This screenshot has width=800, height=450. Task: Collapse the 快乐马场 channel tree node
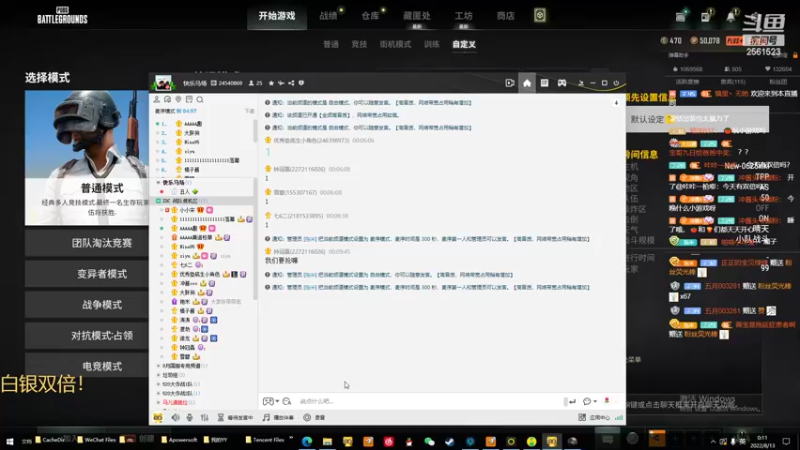click(x=158, y=182)
